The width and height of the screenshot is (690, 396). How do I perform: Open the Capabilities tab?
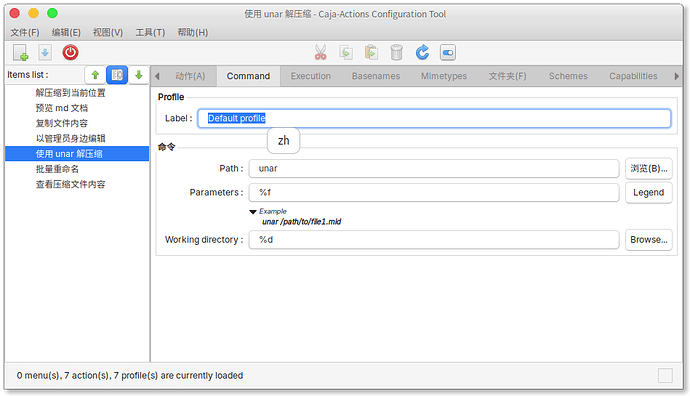point(633,76)
